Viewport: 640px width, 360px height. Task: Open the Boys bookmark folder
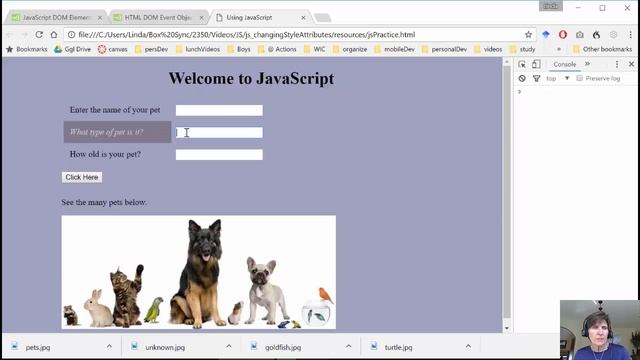pos(239,49)
